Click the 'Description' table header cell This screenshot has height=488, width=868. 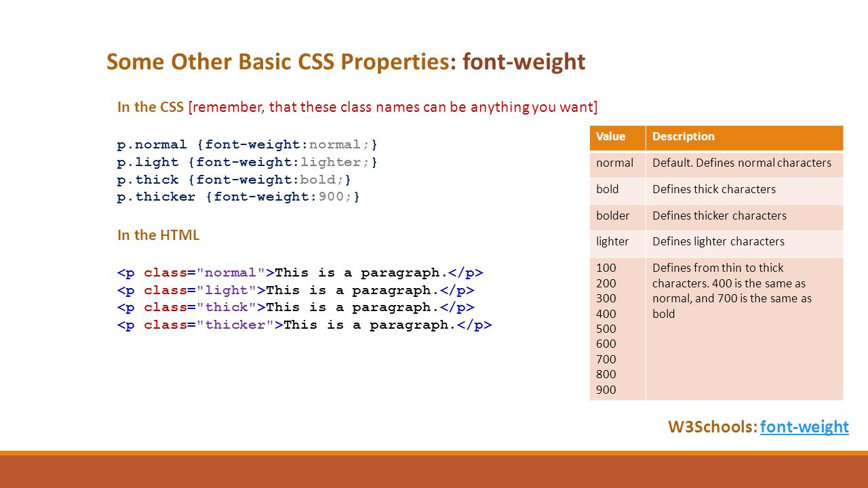745,138
